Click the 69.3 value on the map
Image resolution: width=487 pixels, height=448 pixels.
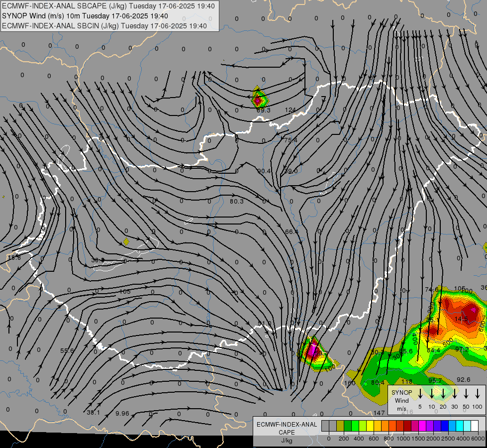point(263,110)
